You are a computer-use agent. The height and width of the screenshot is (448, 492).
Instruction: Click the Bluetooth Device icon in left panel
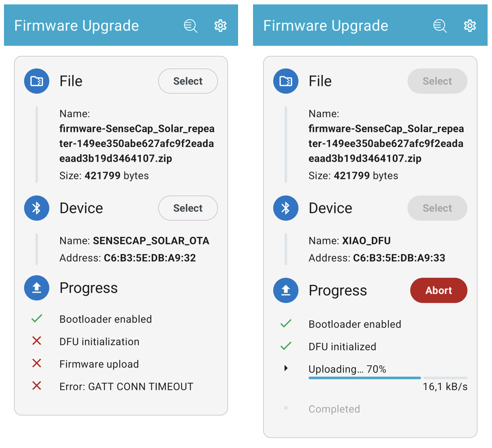[37, 208]
